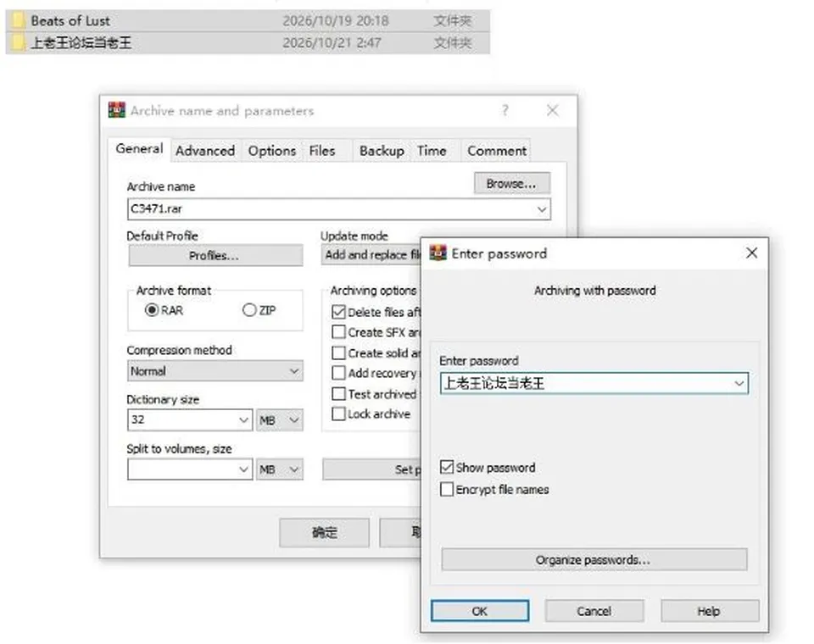Enable Test archived files option
This screenshot has width=814, height=644.
coord(338,394)
